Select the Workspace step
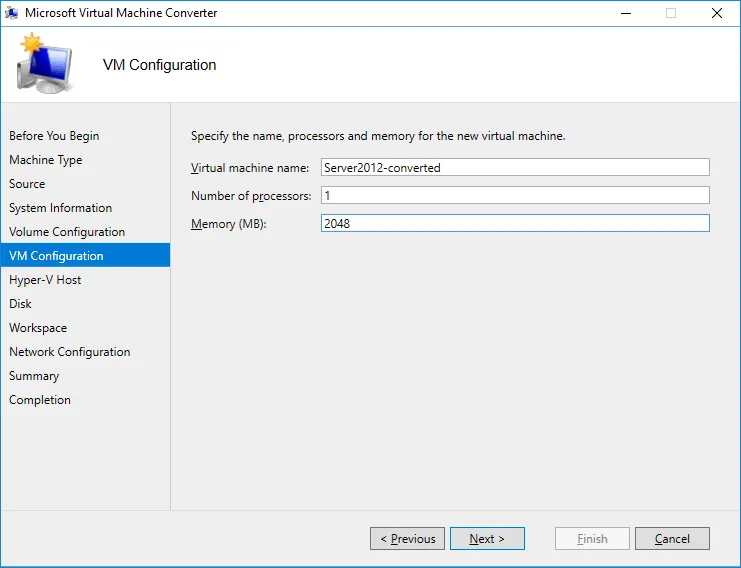 pyautogui.click(x=38, y=328)
